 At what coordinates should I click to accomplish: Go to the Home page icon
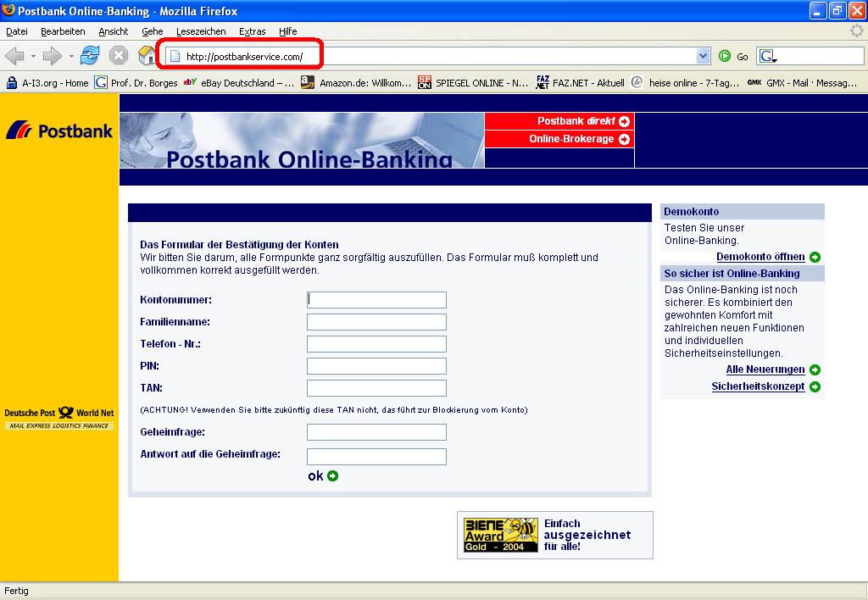147,55
